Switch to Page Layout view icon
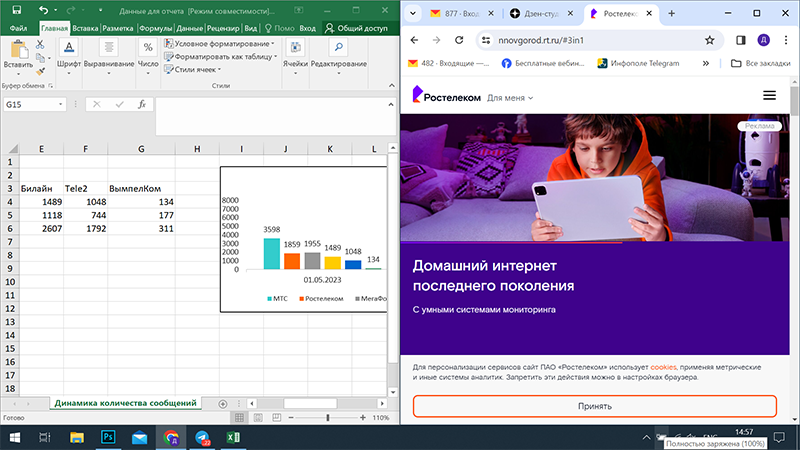 pos(258,418)
